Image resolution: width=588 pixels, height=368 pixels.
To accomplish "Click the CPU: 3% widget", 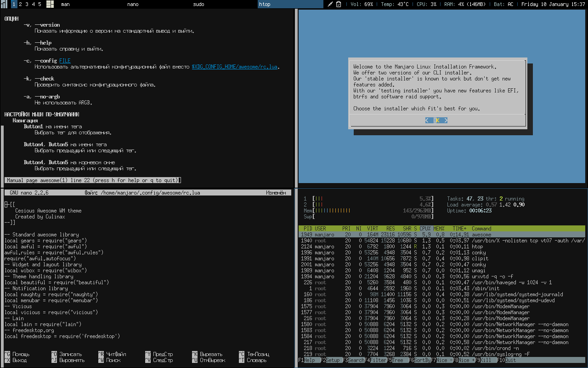I will (427, 4).
